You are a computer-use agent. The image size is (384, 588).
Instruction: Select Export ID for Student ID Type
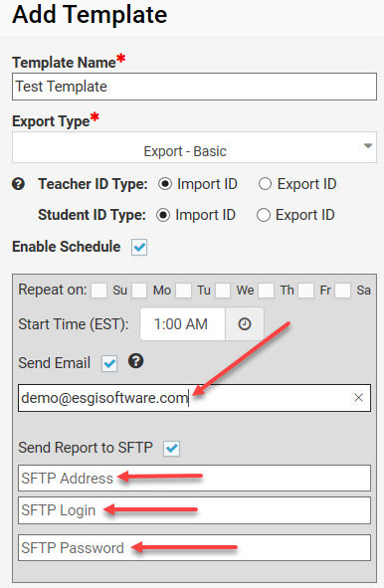pos(264,215)
